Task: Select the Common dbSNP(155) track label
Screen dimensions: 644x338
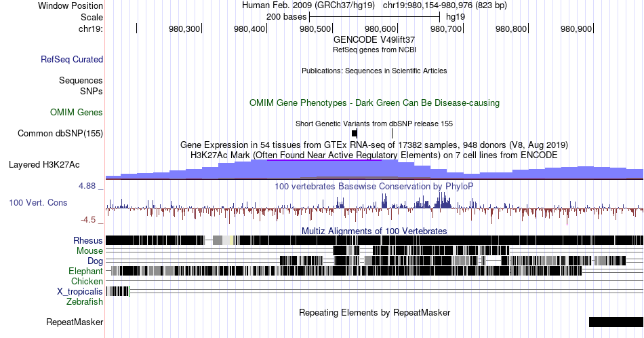Action: coord(60,133)
